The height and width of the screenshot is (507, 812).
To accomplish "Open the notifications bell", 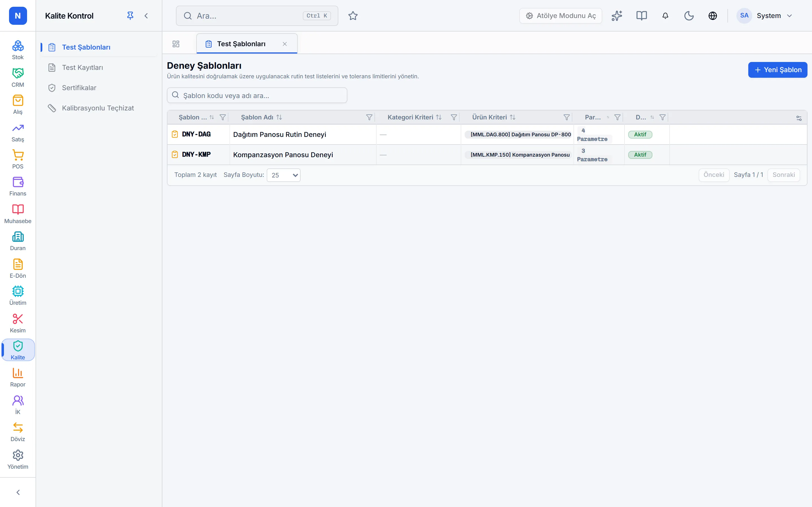I will click(x=665, y=16).
